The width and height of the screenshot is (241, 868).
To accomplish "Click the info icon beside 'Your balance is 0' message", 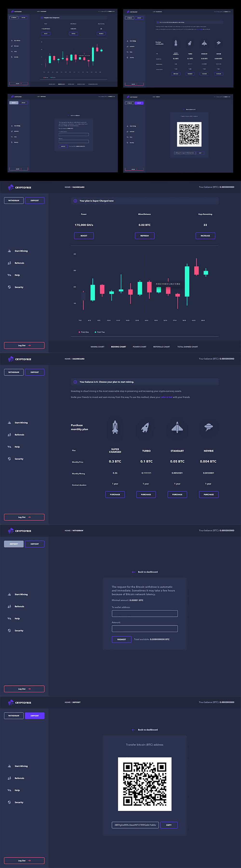I will click(75, 382).
